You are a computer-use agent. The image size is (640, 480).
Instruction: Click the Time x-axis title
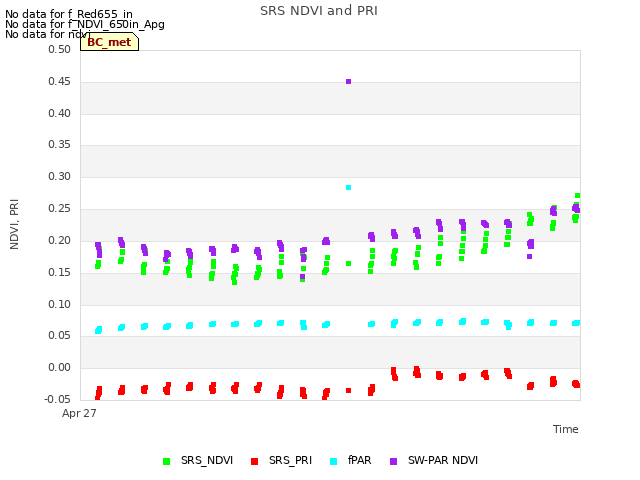[x=566, y=429]
